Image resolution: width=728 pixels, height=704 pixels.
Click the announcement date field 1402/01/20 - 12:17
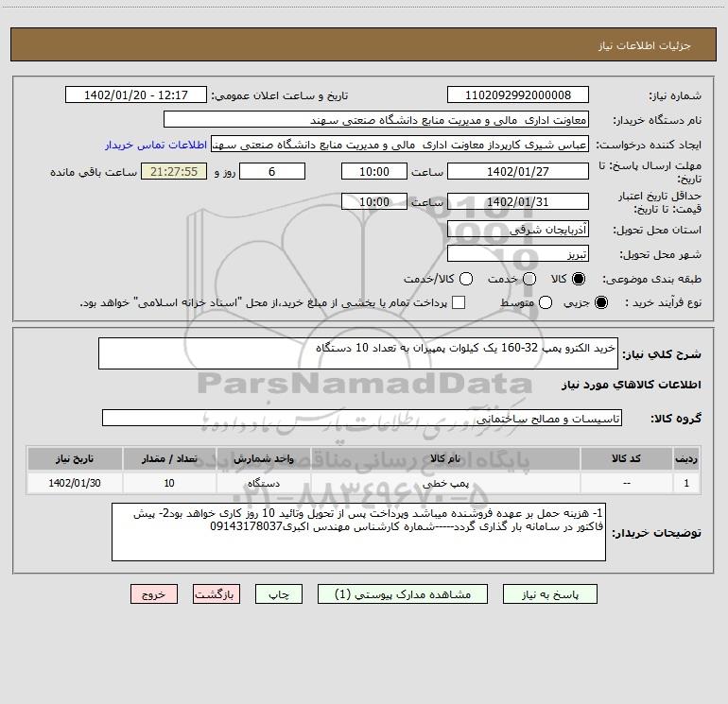click(x=136, y=95)
